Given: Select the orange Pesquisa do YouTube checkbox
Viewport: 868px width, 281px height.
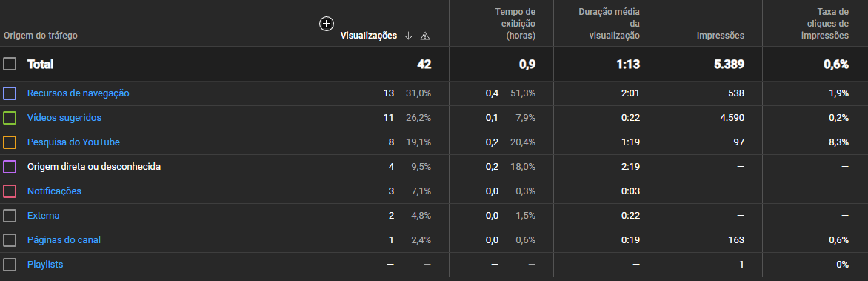Looking at the screenshot, I should point(10,142).
